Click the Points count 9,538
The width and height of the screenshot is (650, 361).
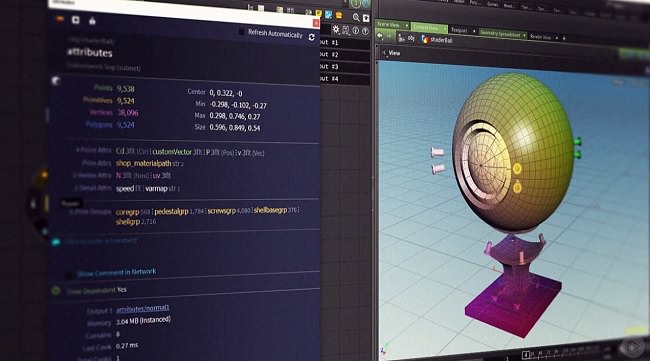[125, 89]
